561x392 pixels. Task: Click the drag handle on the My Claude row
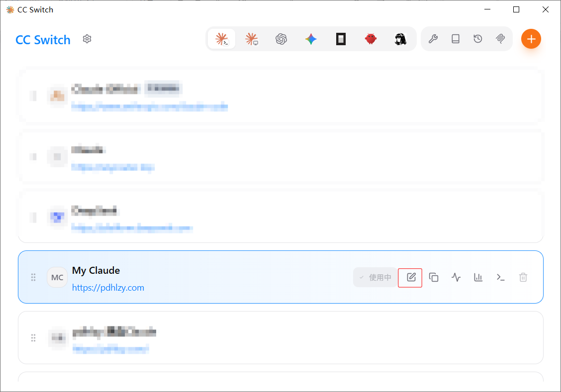[x=33, y=277]
